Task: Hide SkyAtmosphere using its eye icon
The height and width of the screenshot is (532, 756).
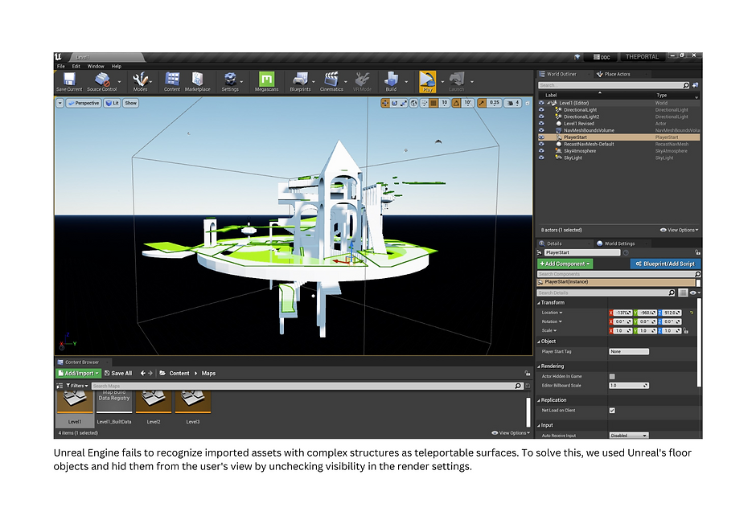Action: pos(541,151)
